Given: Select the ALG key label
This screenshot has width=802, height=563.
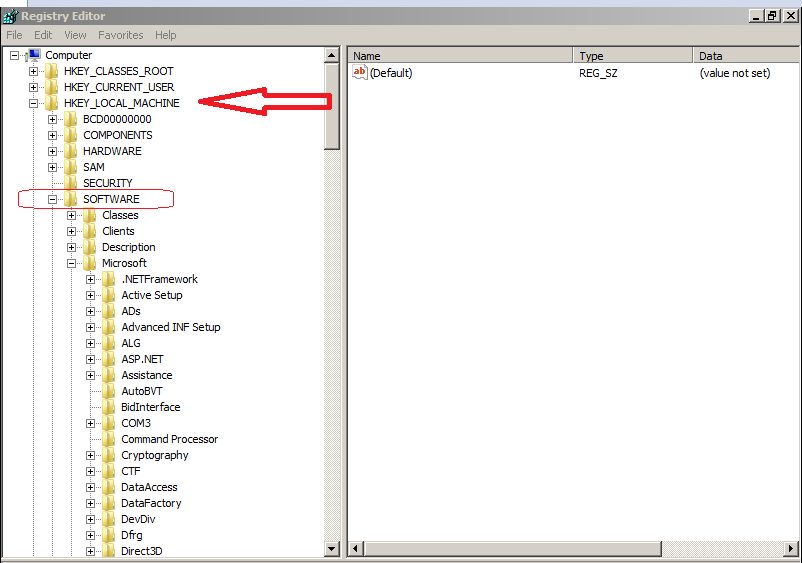Looking at the screenshot, I should (x=131, y=343).
